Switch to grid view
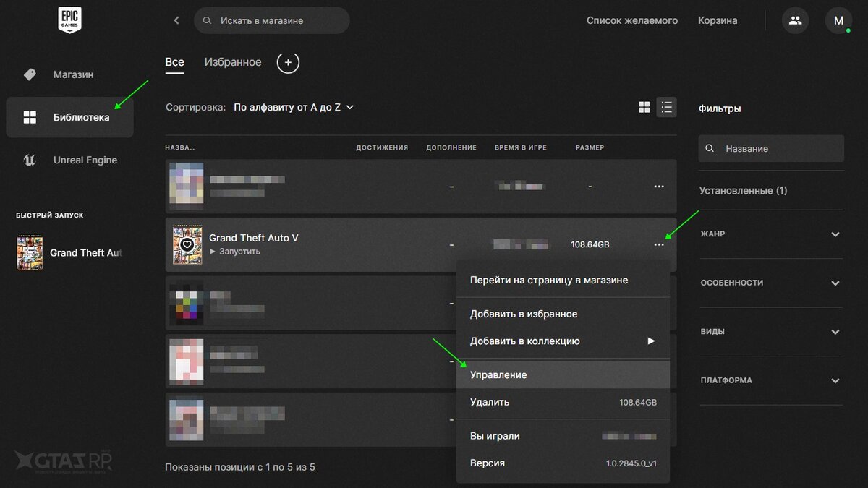The image size is (868, 488). (644, 107)
